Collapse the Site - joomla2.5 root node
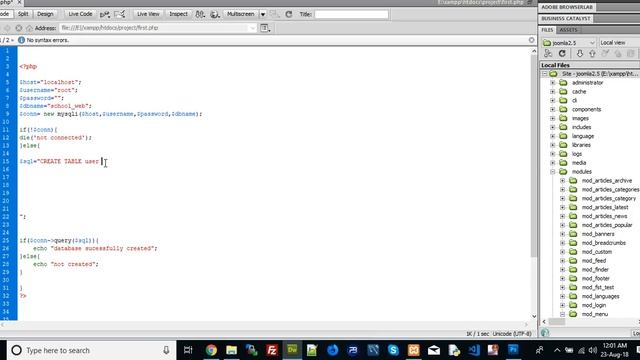Image resolution: width=640 pixels, height=360 pixels. (544, 74)
